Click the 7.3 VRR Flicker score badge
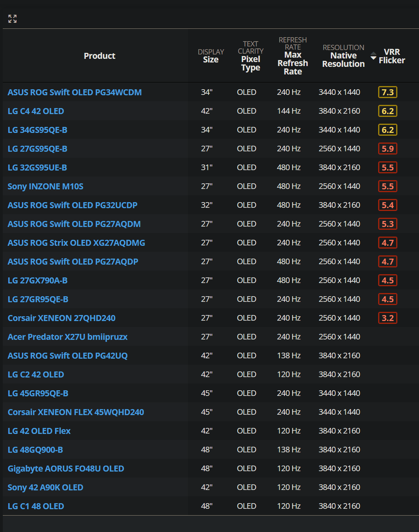419x532 pixels. 388,92
